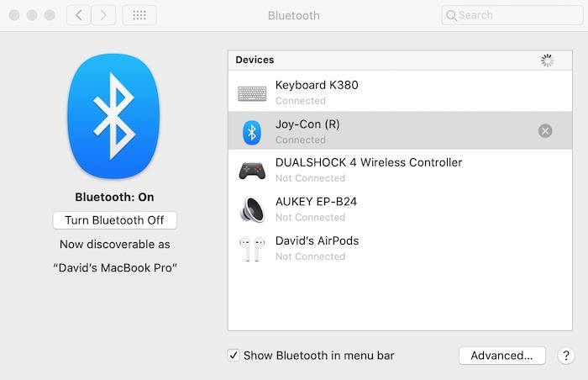Click the large Bluetooth logo
The height and width of the screenshot is (380, 588).
click(113, 116)
